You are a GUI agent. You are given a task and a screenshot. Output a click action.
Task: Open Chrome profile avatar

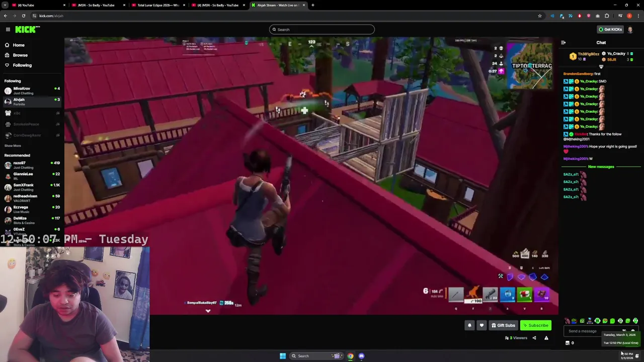(x=629, y=16)
